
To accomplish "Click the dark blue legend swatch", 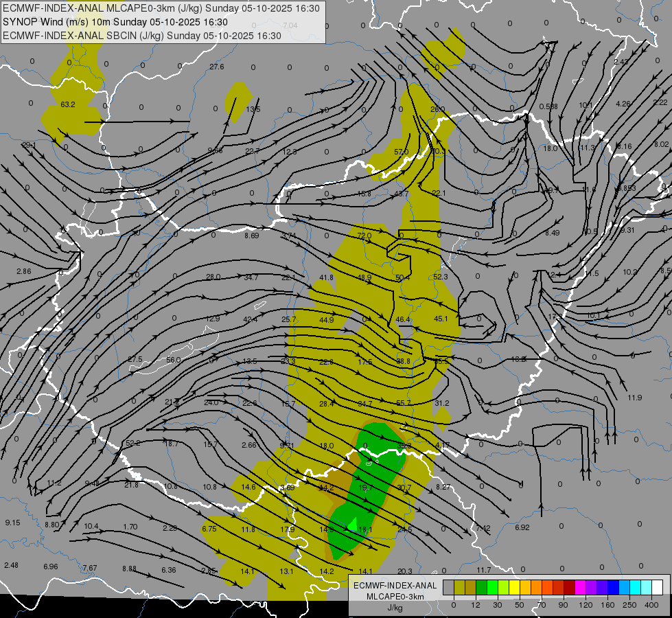I will pos(614,588).
